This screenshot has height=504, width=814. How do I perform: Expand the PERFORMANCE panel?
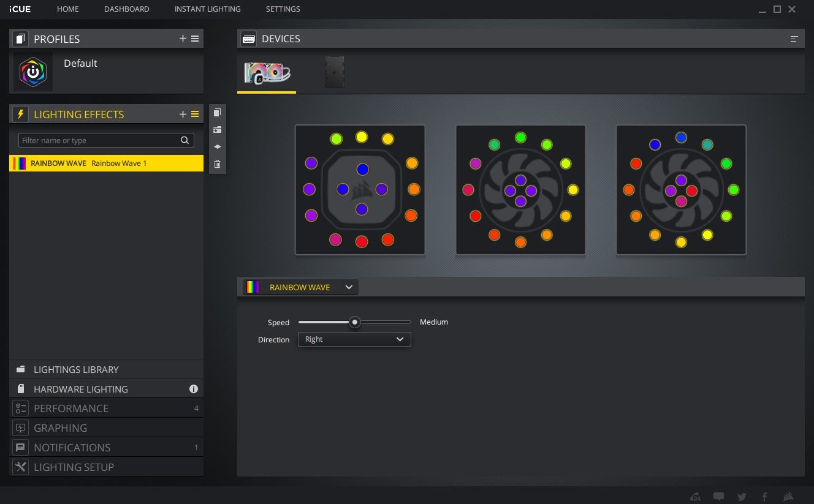coord(107,408)
